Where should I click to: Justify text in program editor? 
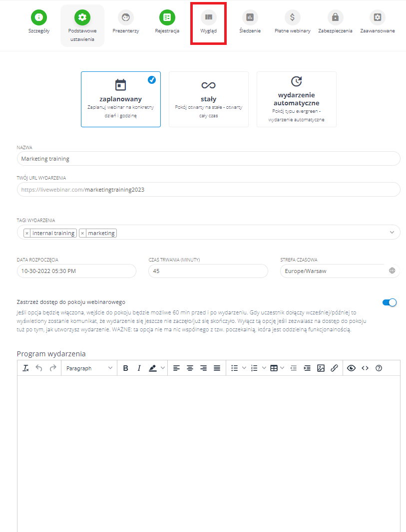(x=217, y=368)
